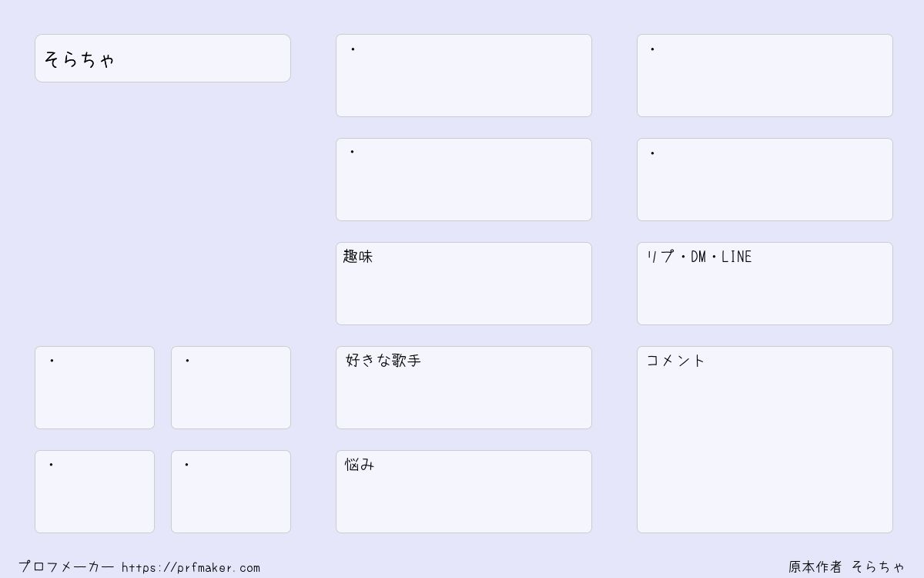Click the 原本作者 そらちゃ credit text
924x578 pixels.
click(846, 567)
